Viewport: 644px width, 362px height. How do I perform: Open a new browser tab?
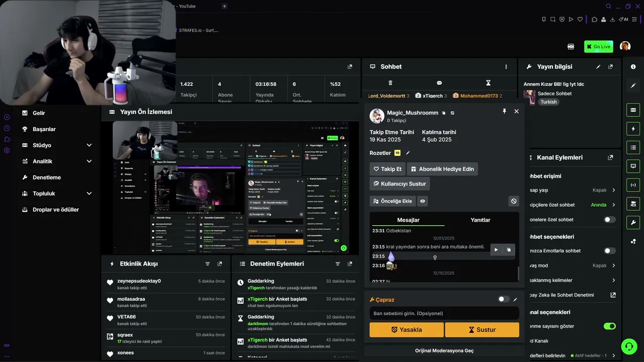(x=224, y=6)
